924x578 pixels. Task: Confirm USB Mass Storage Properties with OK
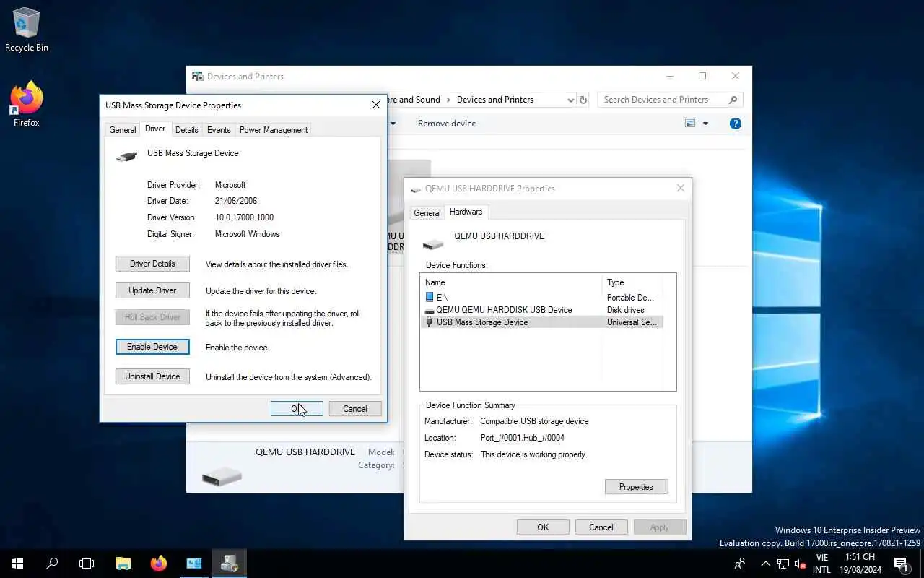(297, 409)
